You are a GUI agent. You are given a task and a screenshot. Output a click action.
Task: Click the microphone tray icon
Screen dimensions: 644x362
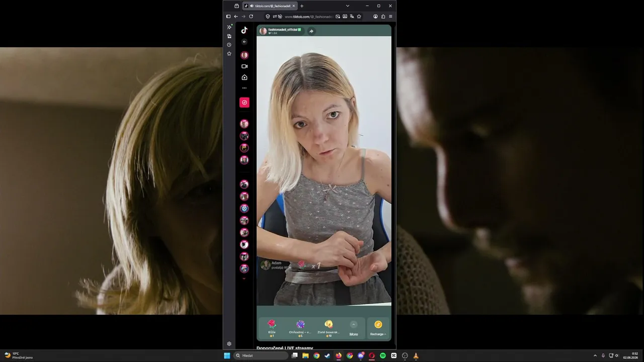tap(603, 355)
